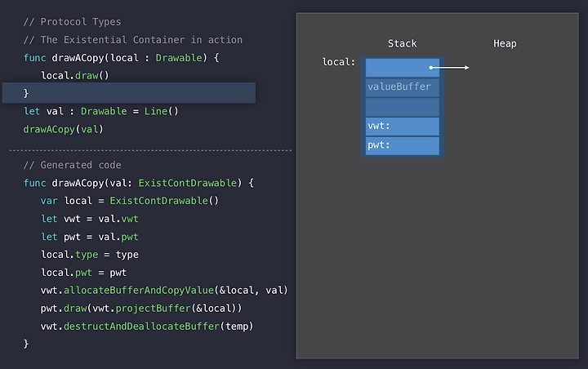This screenshot has height=369, width=588.
Task: Click the arrow pointing toward the Heap
Action: click(x=449, y=68)
